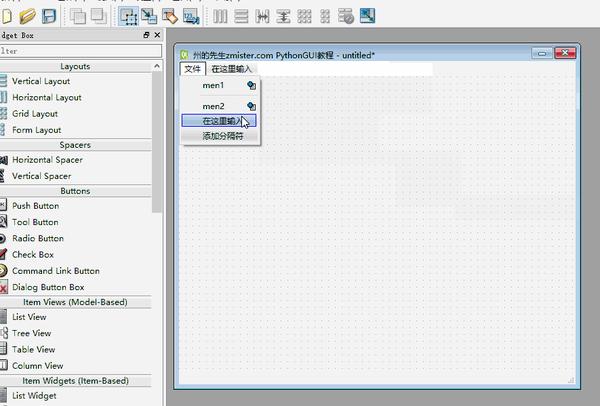600x406 pixels.
Task: Choose Push Button from Buttons list
Action: [x=35, y=206]
